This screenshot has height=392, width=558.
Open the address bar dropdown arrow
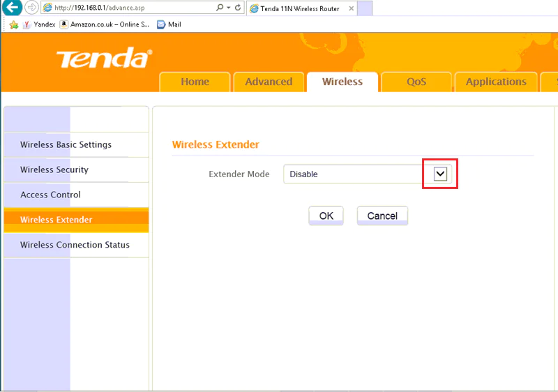click(229, 8)
